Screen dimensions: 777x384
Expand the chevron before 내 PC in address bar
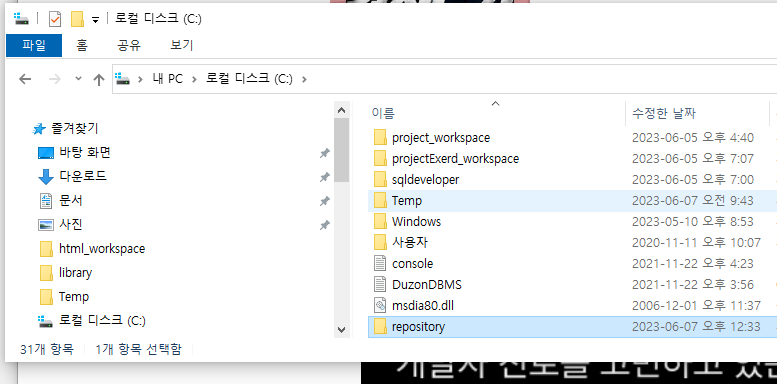pyautogui.click(x=141, y=79)
